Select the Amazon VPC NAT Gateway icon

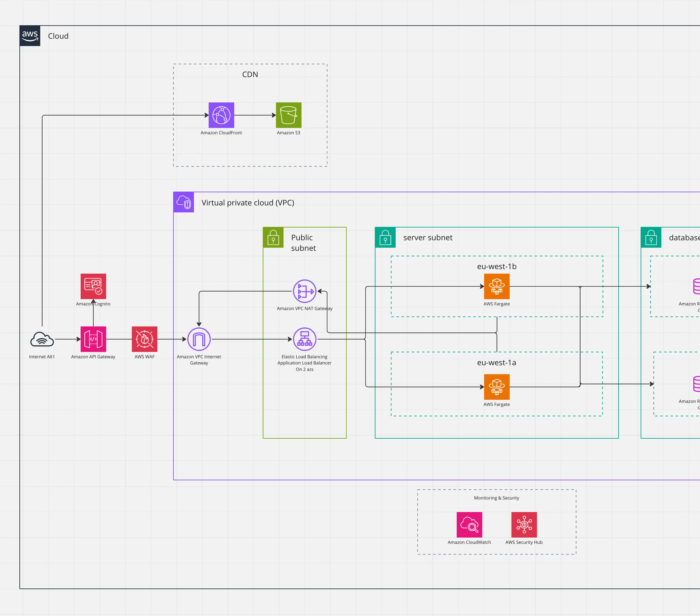[304, 291]
